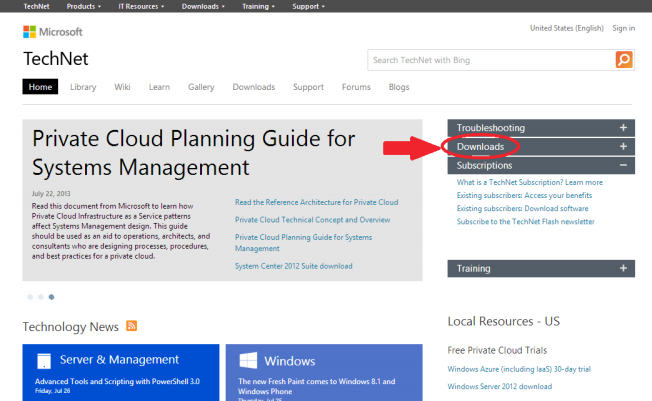Expand the Troubleshooting section
The width and height of the screenshot is (652, 401).
(623, 128)
